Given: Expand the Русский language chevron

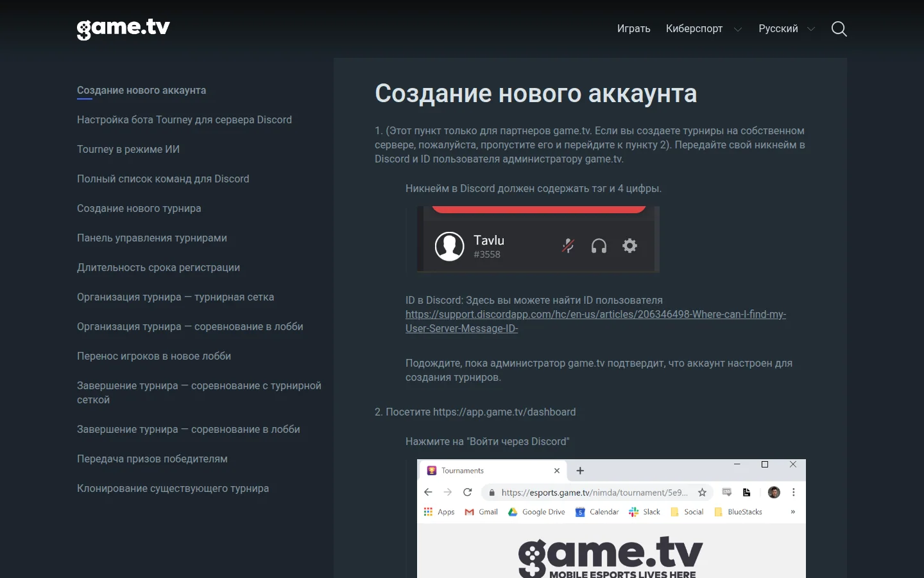Looking at the screenshot, I should point(811,29).
